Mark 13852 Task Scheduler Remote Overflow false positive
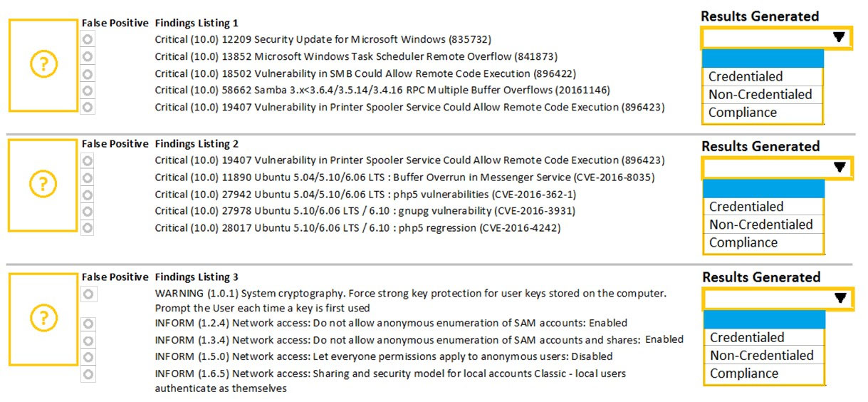This screenshot has height=402, width=868. (x=88, y=56)
